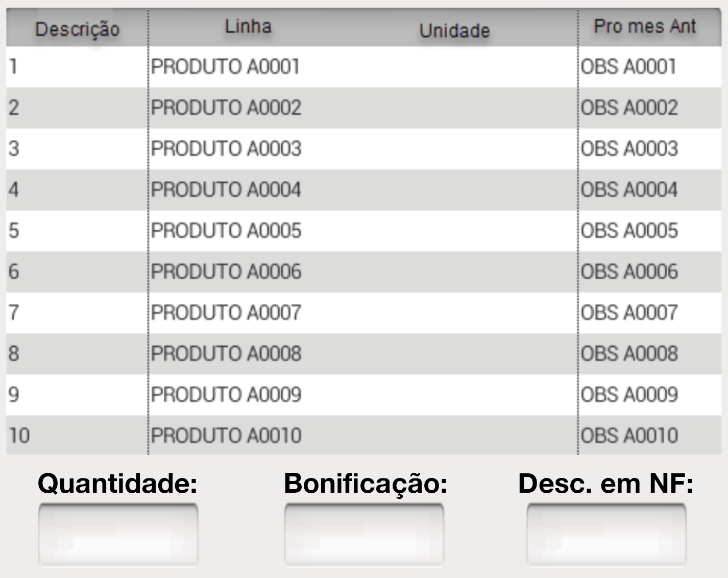Select row PRODUTO A0007
Viewport: 728px width, 578px height.
tap(364, 313)
